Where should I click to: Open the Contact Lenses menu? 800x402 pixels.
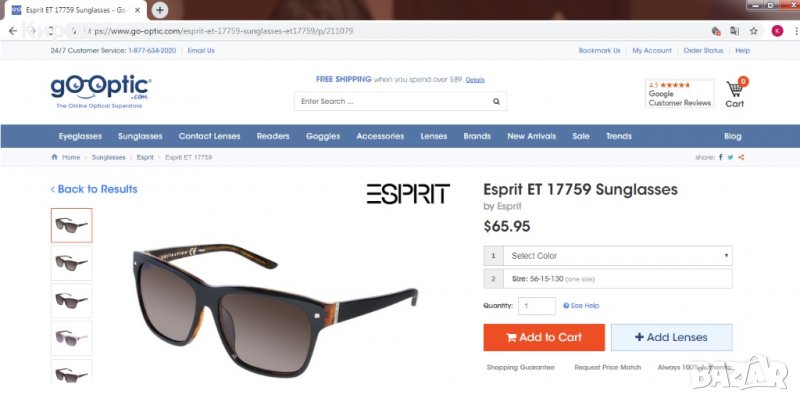[209, 136]
